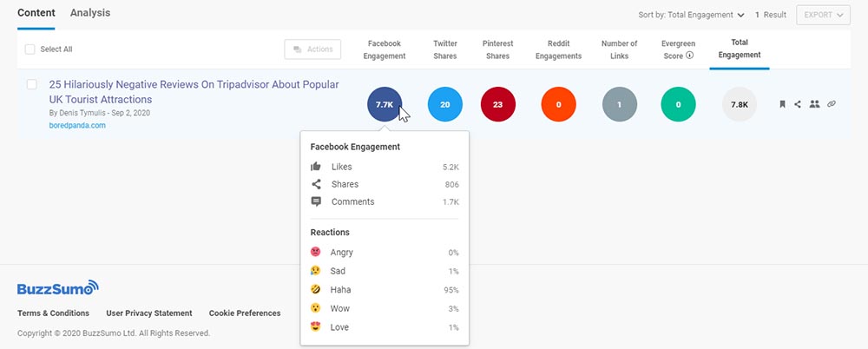Viewport: 868px width, 349px height.
Task: Open the Sort by Total Engagement dropdown
Action: pyautogui.click(x=691, y=15)
